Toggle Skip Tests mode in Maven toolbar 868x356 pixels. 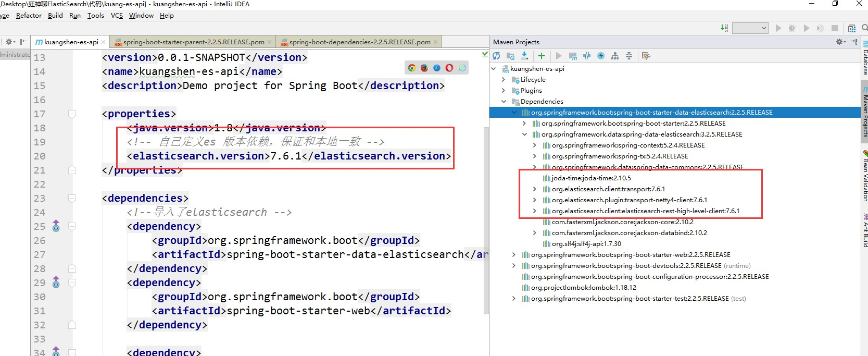click(601, 56)
